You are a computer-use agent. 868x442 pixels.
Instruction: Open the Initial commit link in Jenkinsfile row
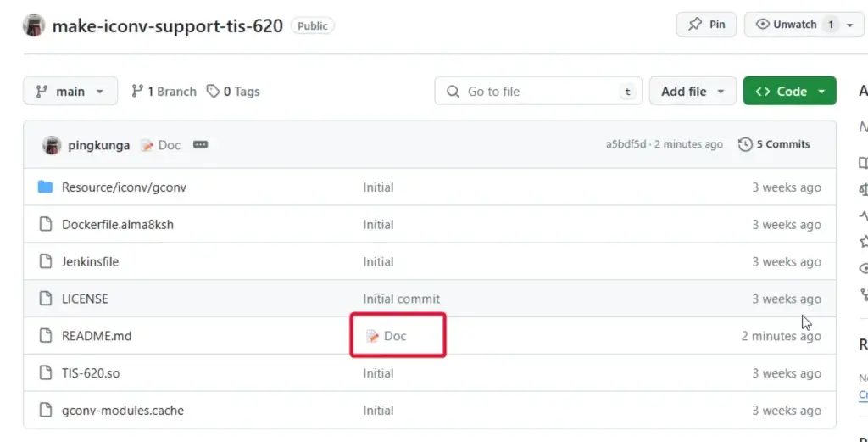click(378, 261)
